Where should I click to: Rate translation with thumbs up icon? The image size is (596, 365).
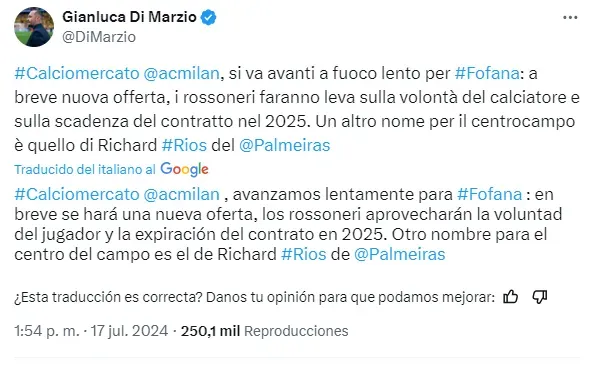click(510, 297)
